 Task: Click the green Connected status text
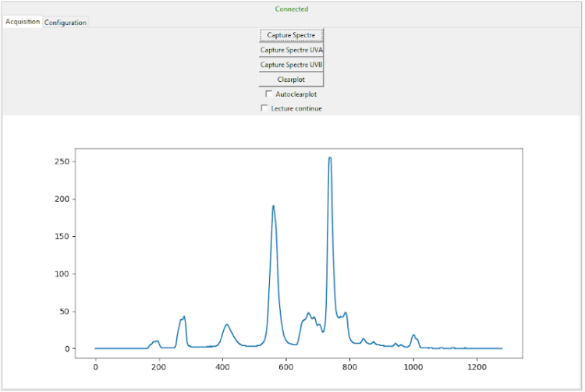pos(292,9)
